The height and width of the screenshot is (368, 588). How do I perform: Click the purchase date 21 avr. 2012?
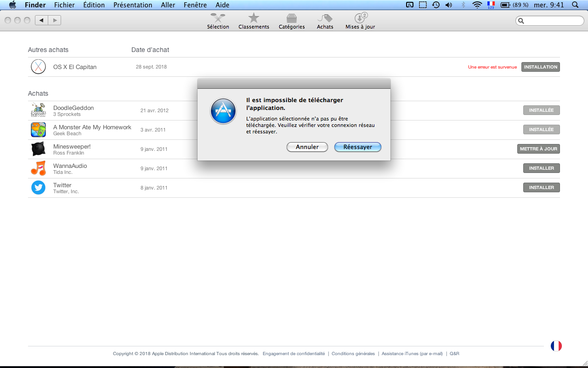[x=154, y=110]
